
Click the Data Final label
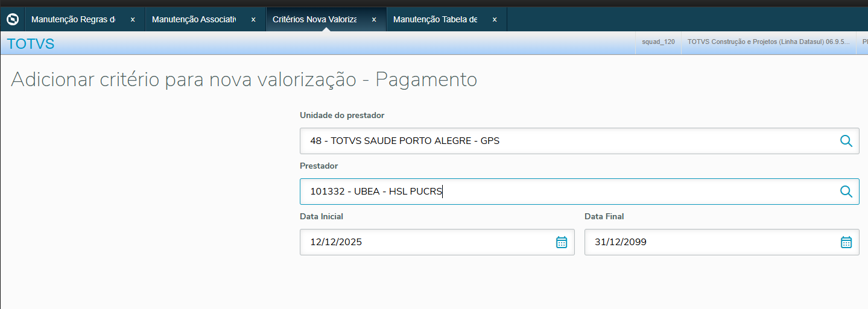(604, 216)
